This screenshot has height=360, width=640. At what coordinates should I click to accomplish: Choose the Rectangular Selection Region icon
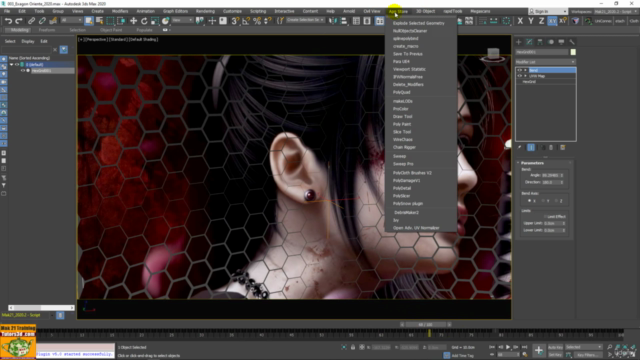pos(110,21)
